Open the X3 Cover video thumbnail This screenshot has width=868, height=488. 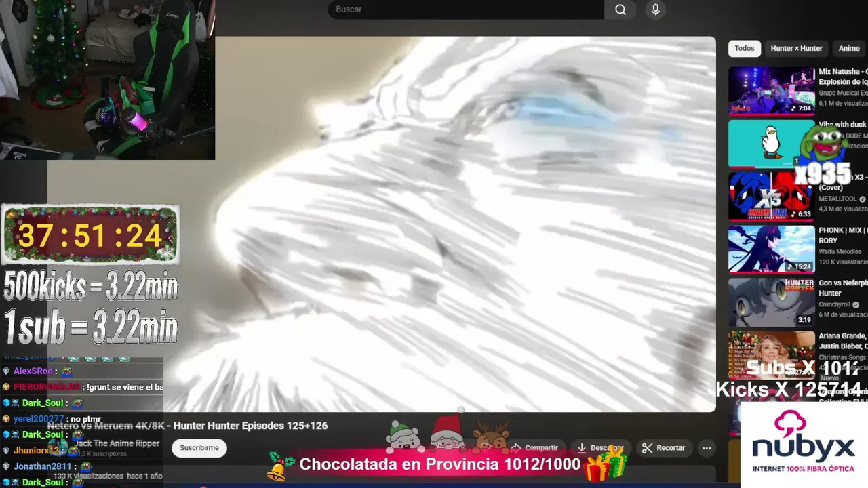[771, 196]
